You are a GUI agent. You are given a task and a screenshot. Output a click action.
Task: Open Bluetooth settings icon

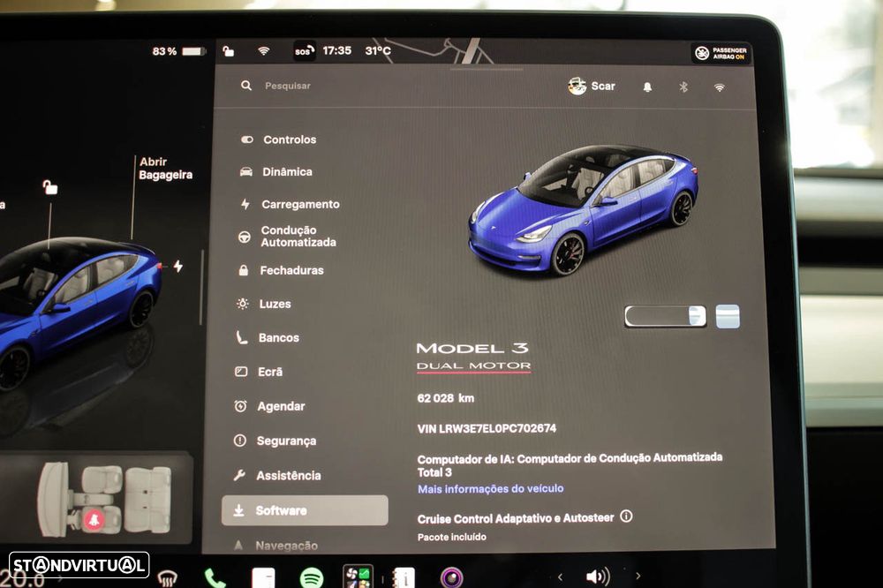pyautogui.click(x=683, y=87)
